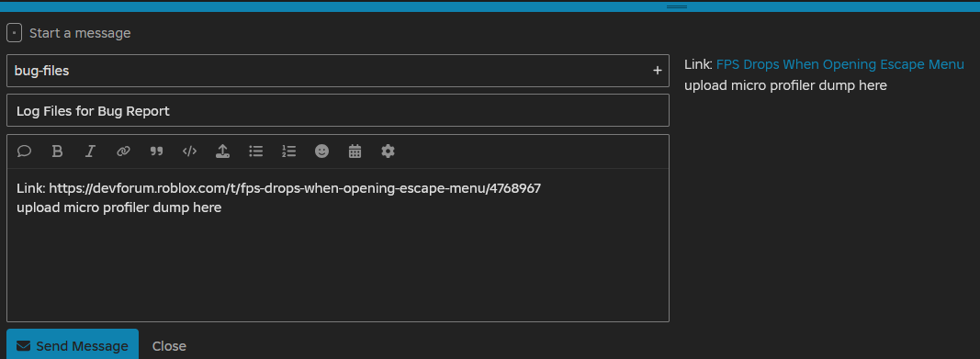Apply italic formatting with the I icon
The image size is (980, 359).
(x=90, y=151)
